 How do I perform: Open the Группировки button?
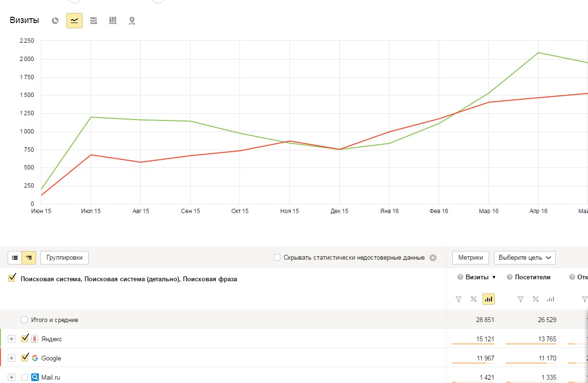click(x=64, y=258)
